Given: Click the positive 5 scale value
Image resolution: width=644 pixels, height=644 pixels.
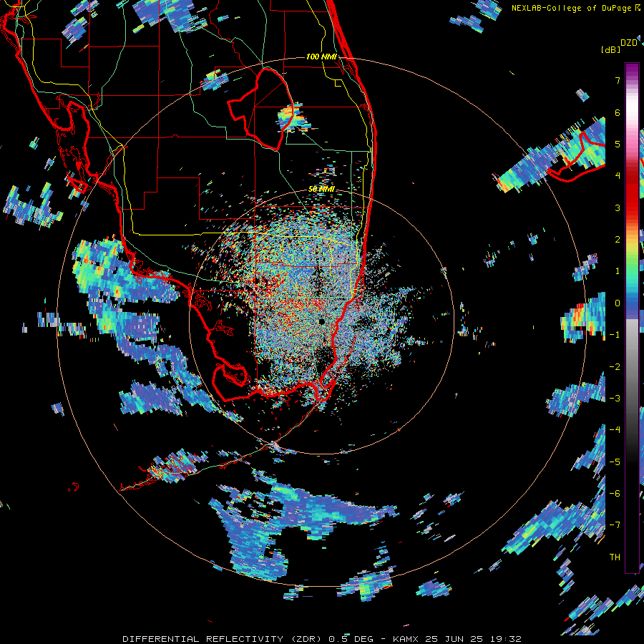Looking at the screenshot, I should (x=618, y=144).
